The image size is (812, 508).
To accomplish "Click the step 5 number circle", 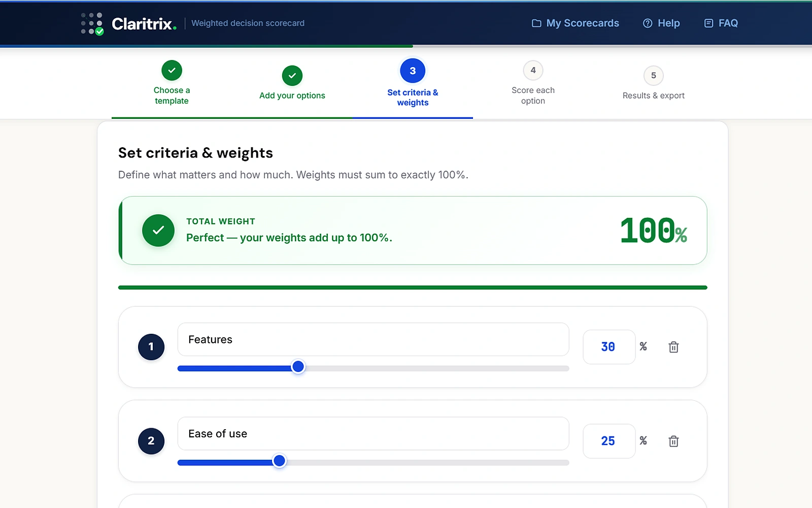I will [654, 76].
